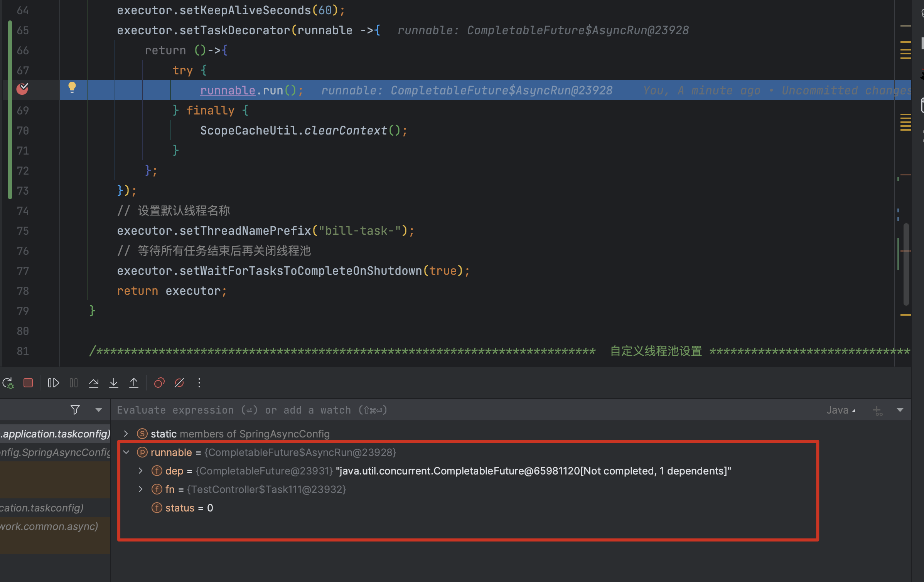Click the frames filter funnel icon

(x=75, y=410)
